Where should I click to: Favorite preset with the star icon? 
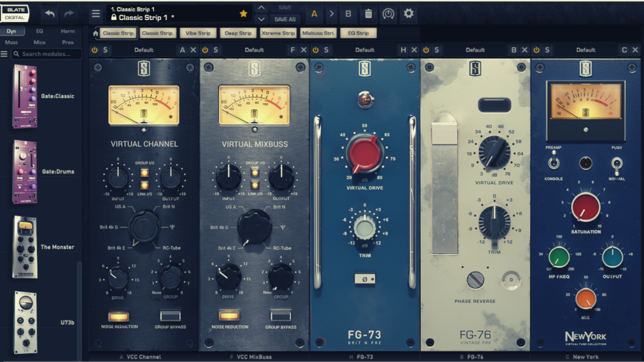(243, 14)
